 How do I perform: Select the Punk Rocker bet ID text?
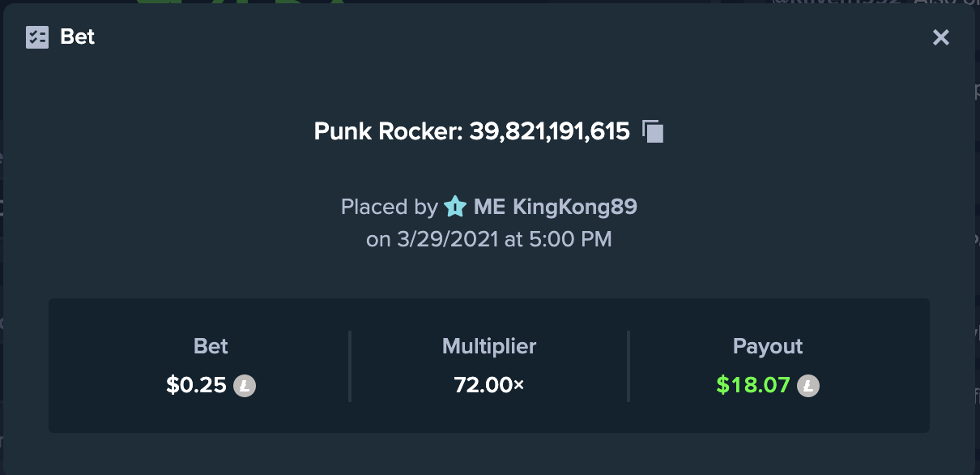tap(472, 131)
